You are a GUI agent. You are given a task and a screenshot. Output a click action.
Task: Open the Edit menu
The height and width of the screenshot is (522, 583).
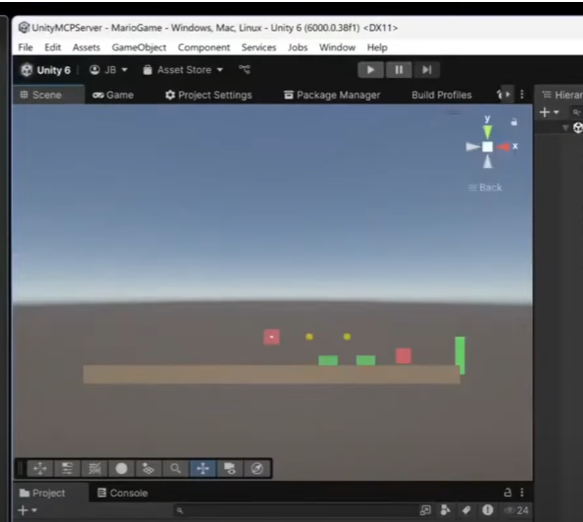52,48
